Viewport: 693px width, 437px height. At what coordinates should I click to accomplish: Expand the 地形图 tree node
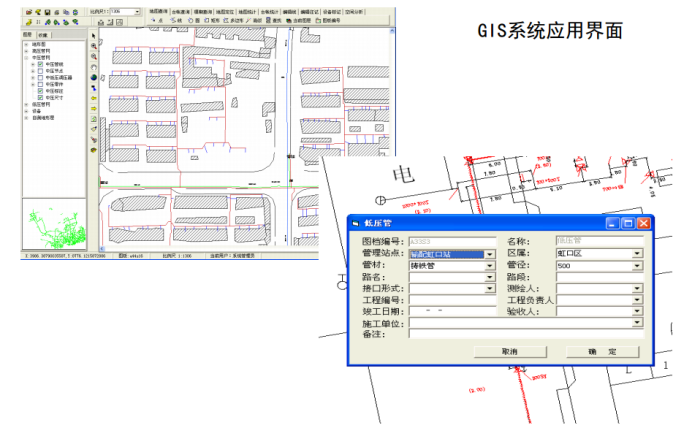pos(27,44)
